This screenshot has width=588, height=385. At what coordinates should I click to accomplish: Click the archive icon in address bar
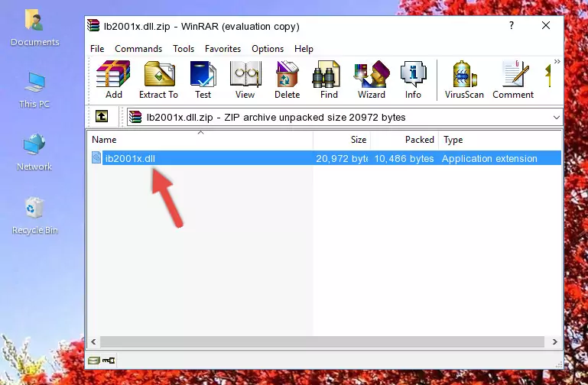point(135,117)
